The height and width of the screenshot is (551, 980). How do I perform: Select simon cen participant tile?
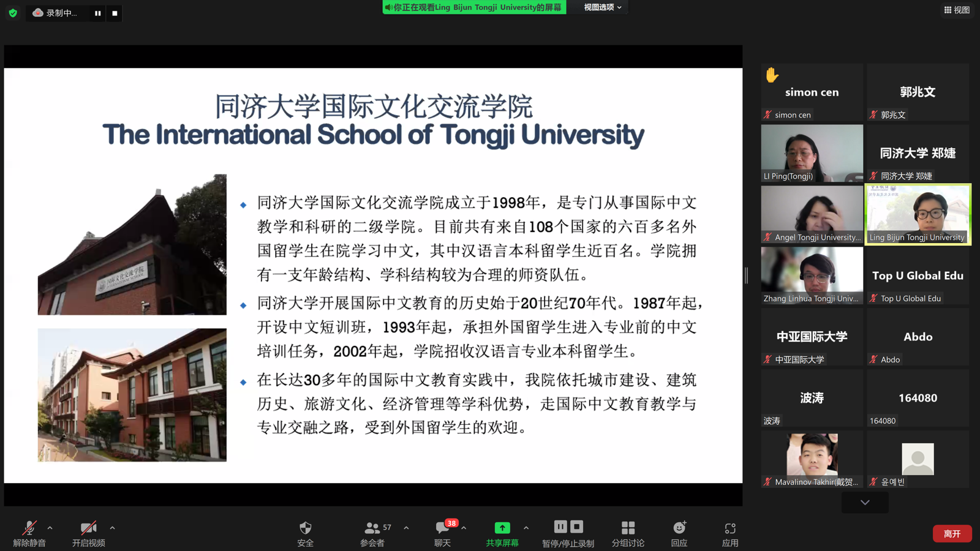click(812, 92)
